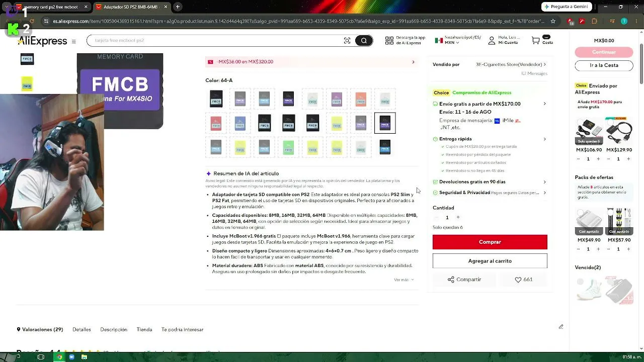Viewport: 644px width, 362px height.
Task: Increase quantity of MX$57.90 item
Action: [628, 249]
